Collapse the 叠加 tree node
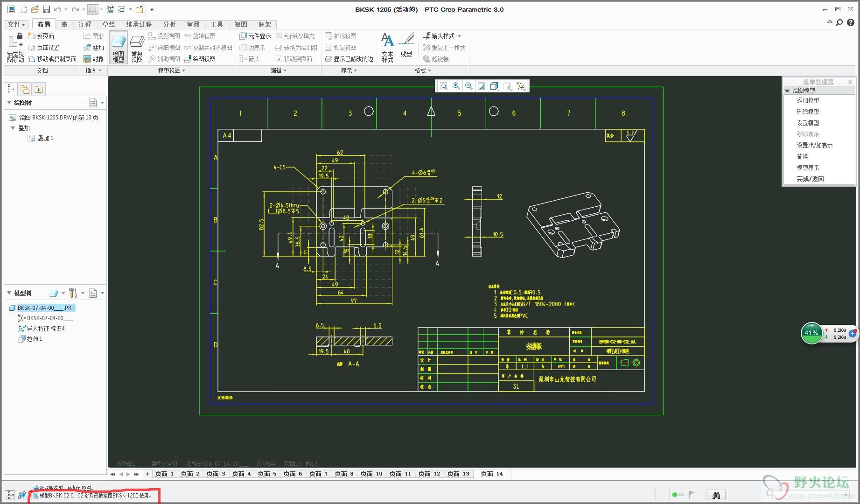This screenshot has height=504, width=860. 13,127
